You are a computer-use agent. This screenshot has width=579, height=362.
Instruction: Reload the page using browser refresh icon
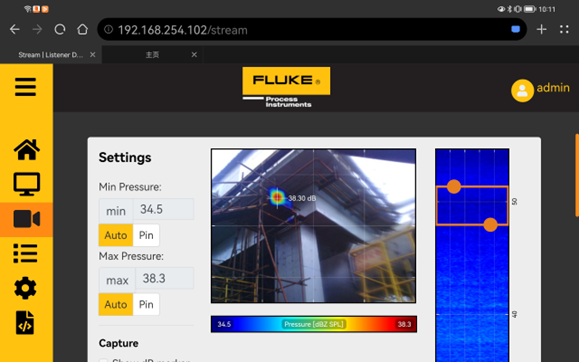[x=60, y=30]
